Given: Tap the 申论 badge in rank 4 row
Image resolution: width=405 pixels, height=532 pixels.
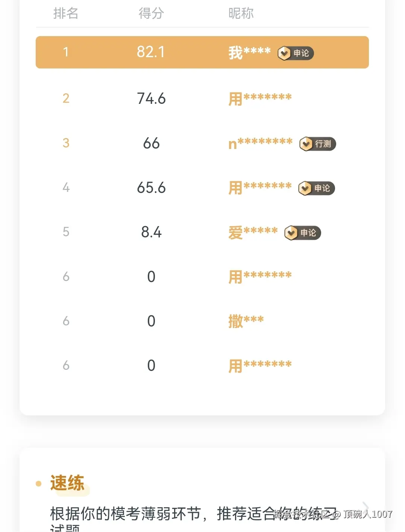Looking at the screenshot, I should click(x=316, y=188).
